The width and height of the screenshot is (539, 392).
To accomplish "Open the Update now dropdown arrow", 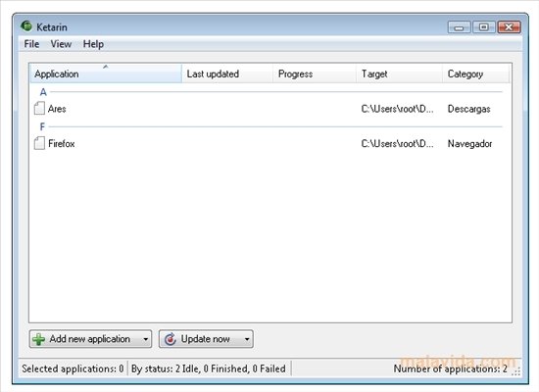I will [247, 339].
